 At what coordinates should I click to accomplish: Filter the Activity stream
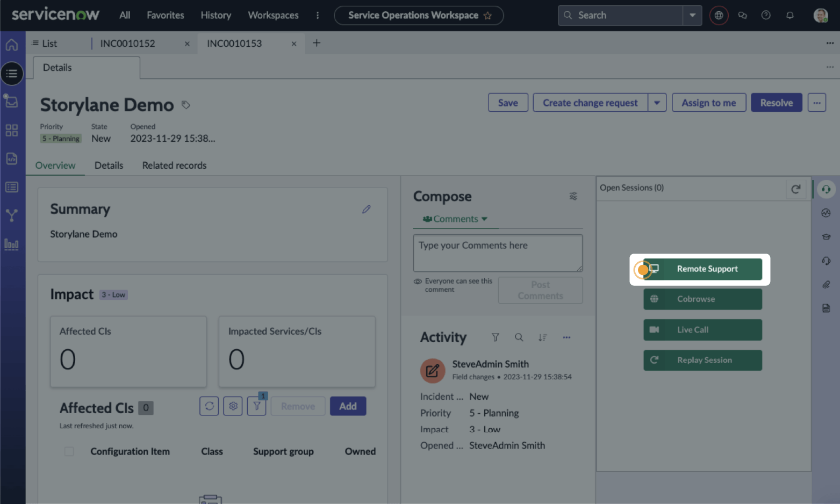(x=495, y=337)
